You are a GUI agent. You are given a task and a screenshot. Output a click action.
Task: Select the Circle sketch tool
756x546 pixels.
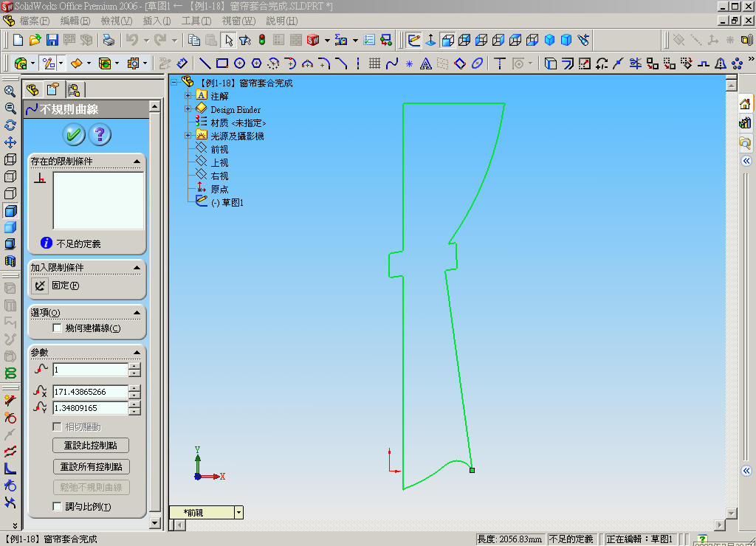click(x=240, y=63)
